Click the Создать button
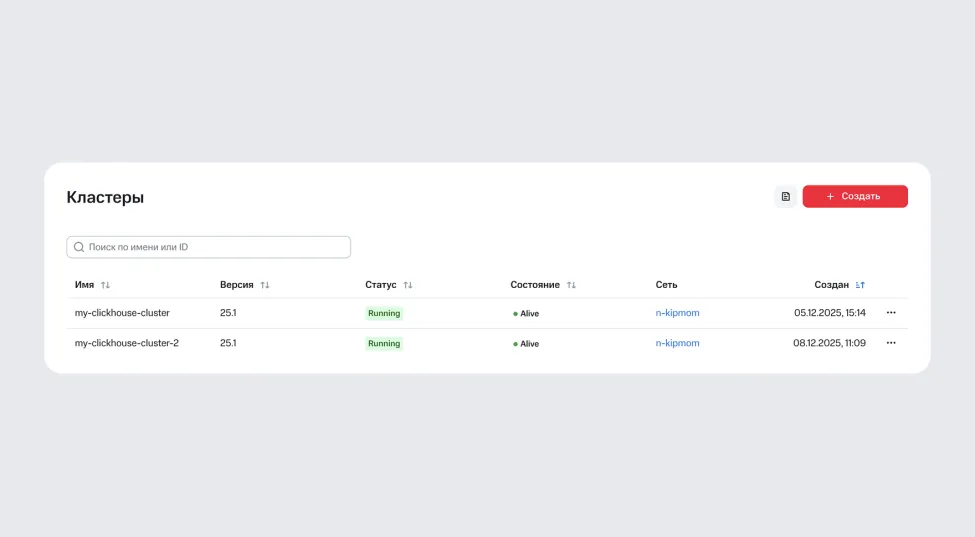The width and height of the screenshot is (975, 537). point(855,197)
